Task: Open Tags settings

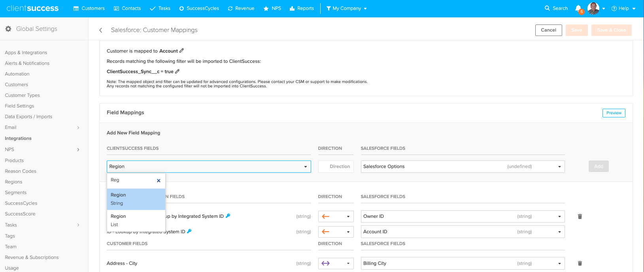Action: pos(10,236)
